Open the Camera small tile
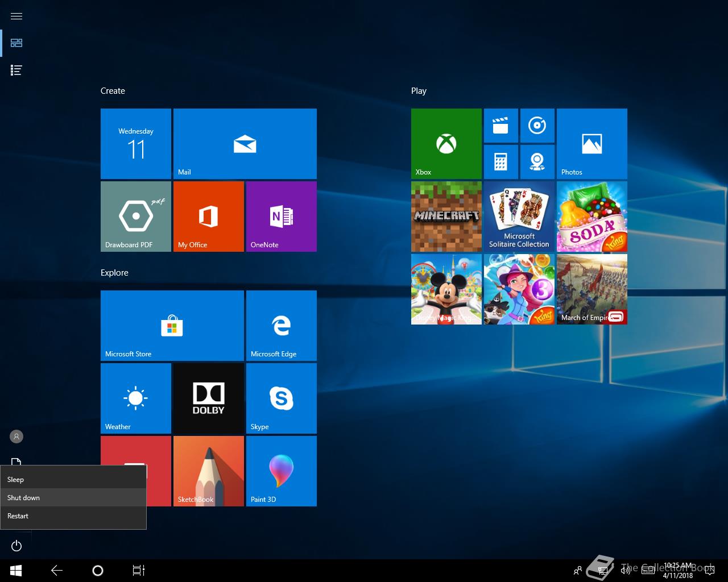This screenshot has width=728, height=582. pos(537,162)
